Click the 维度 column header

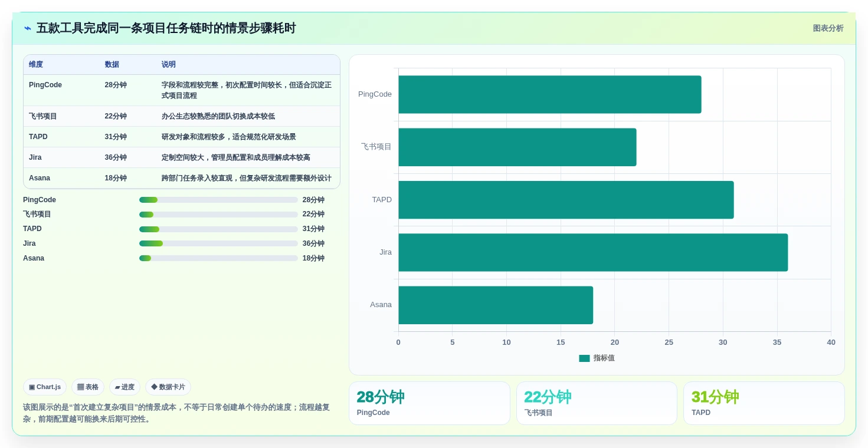point(36,65)
